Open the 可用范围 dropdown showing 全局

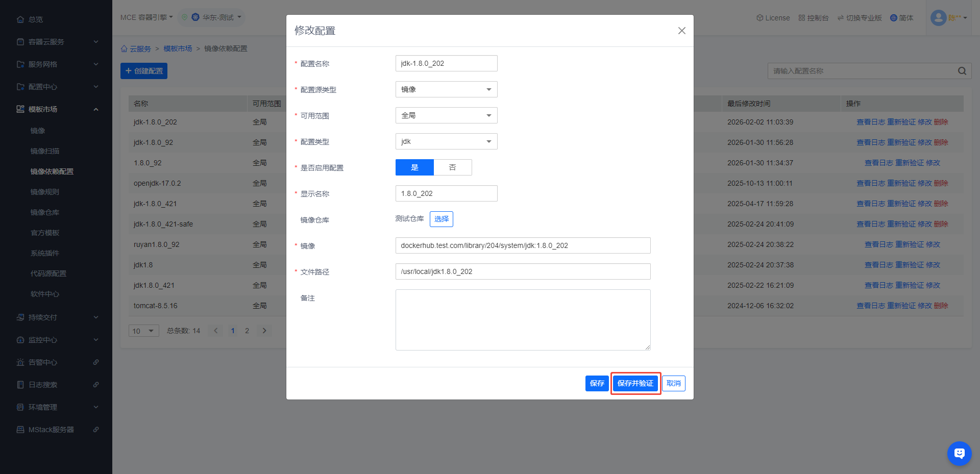446,115
